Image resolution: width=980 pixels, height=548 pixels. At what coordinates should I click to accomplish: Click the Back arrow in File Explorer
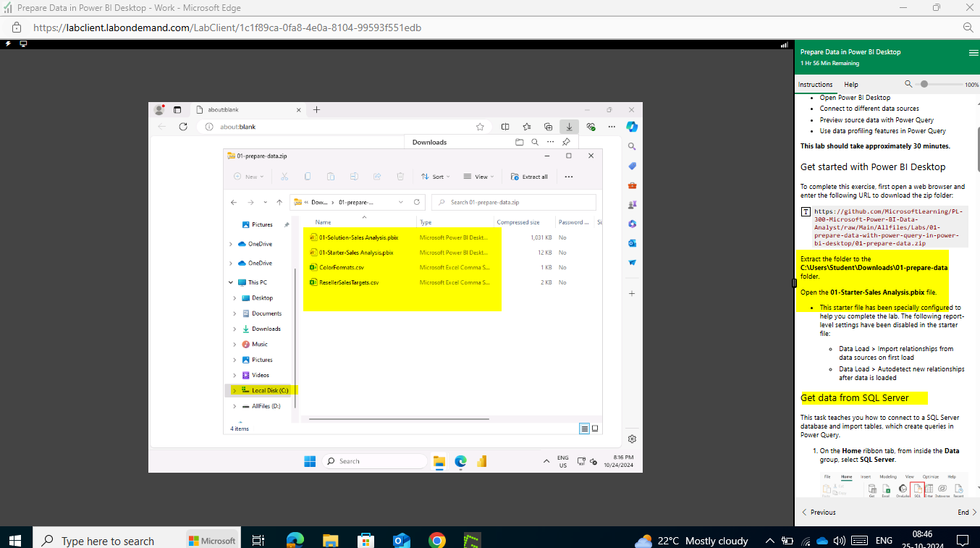pyautogui.click(x=234, y=202)
